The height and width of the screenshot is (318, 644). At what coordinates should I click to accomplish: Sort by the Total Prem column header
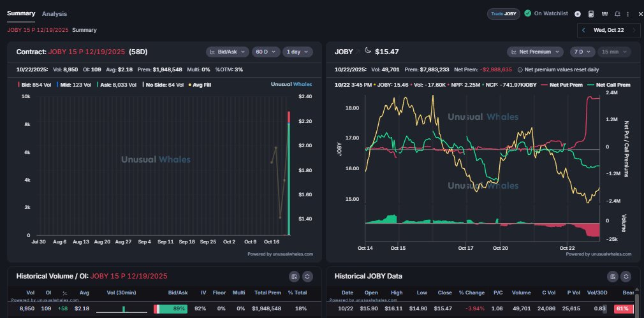point(267,293)
